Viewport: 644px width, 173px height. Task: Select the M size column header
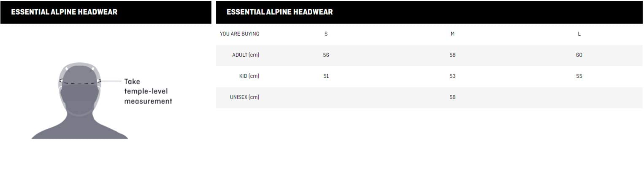[452, 34]
